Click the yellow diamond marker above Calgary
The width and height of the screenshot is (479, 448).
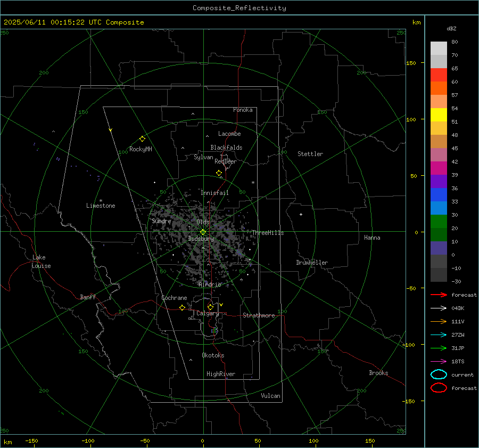coord(210,307)
